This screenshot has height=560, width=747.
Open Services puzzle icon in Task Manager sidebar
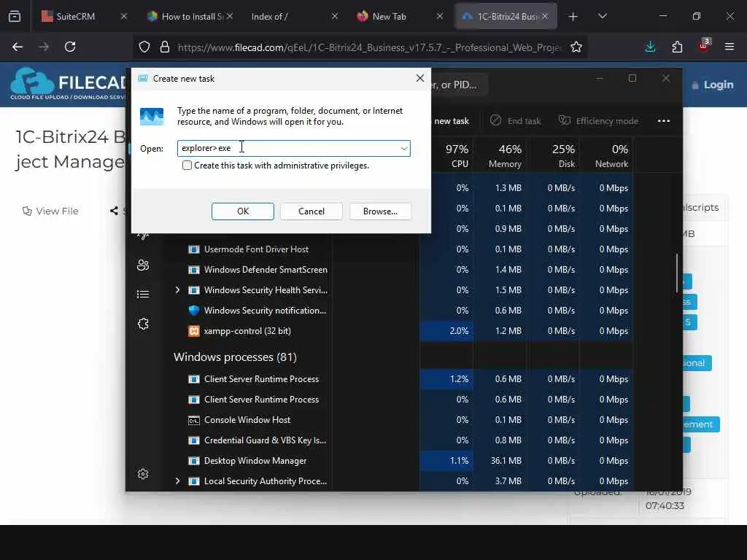143,324
